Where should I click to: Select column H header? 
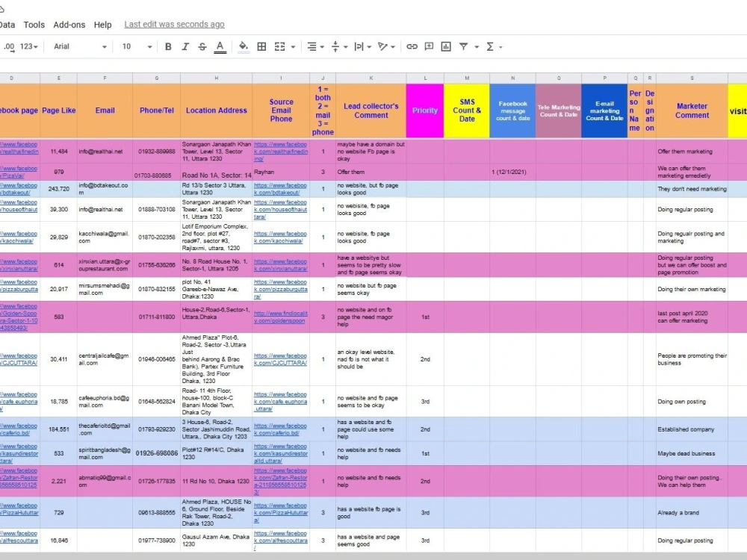pos(217,78)
